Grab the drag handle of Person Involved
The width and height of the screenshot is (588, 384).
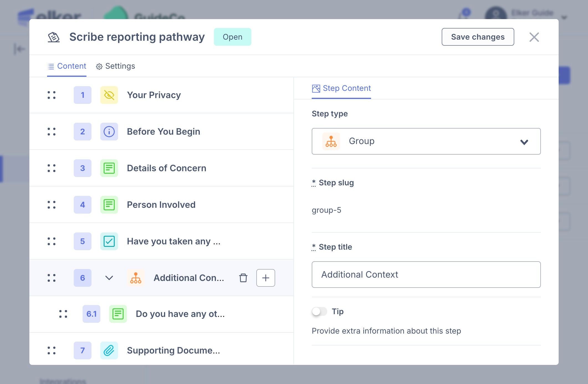pyautogui.click(x=52, y=205)
